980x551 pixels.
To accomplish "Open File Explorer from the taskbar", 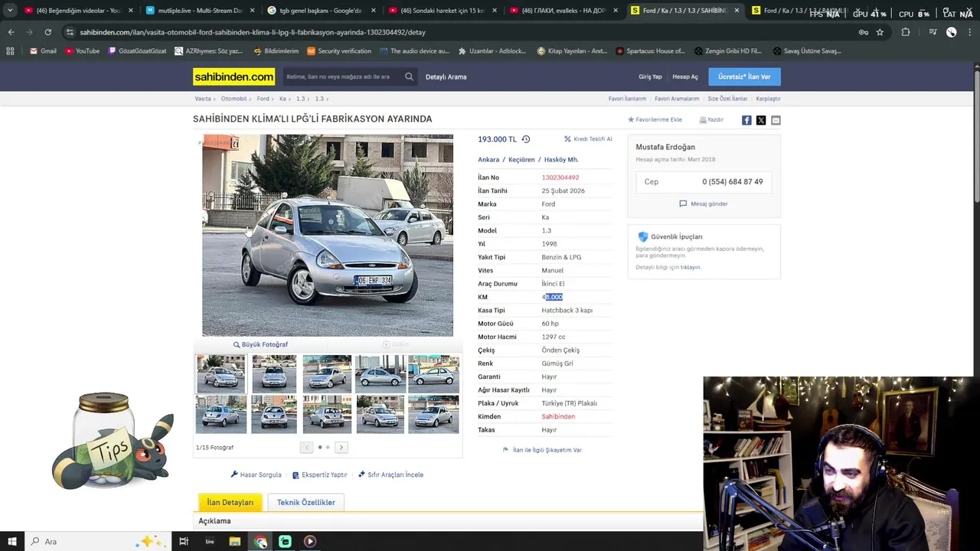I will coord(234,541).
